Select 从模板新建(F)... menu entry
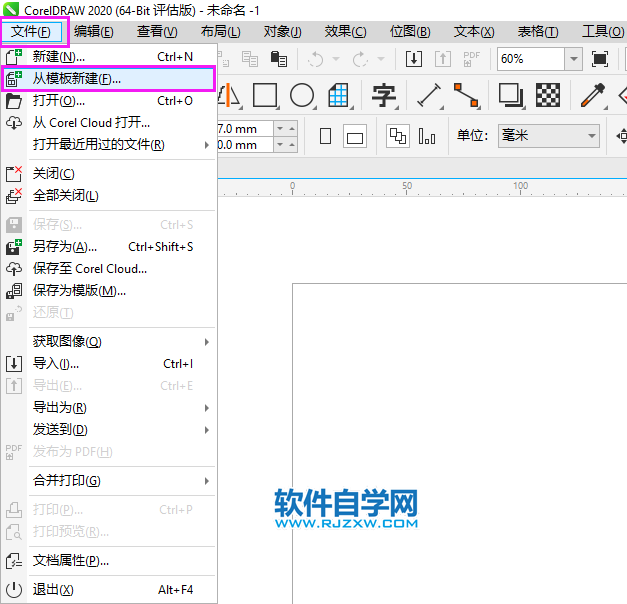 [x=109, y=79]
